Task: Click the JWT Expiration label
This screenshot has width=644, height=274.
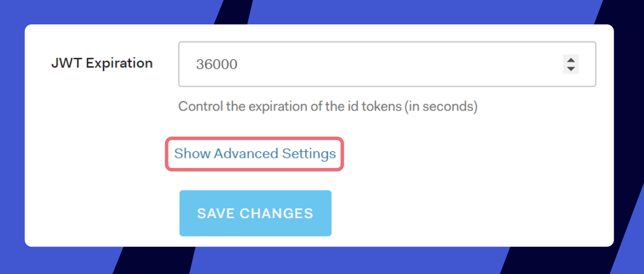Action: pos(102,63)
